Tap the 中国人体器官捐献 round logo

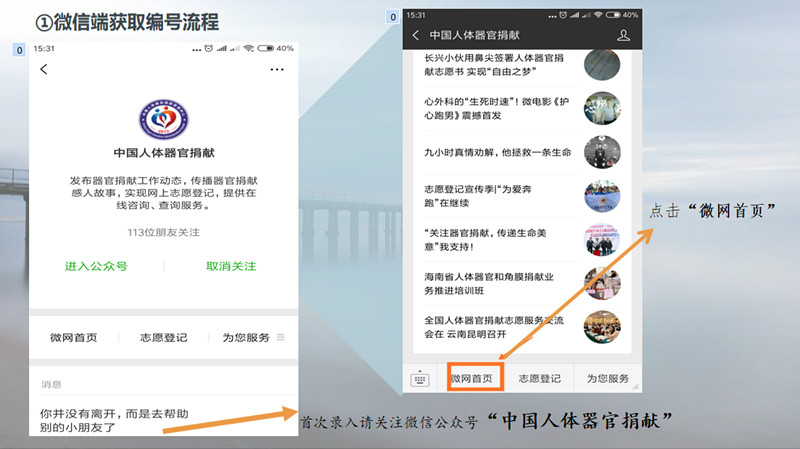click(x=164, y=119)
